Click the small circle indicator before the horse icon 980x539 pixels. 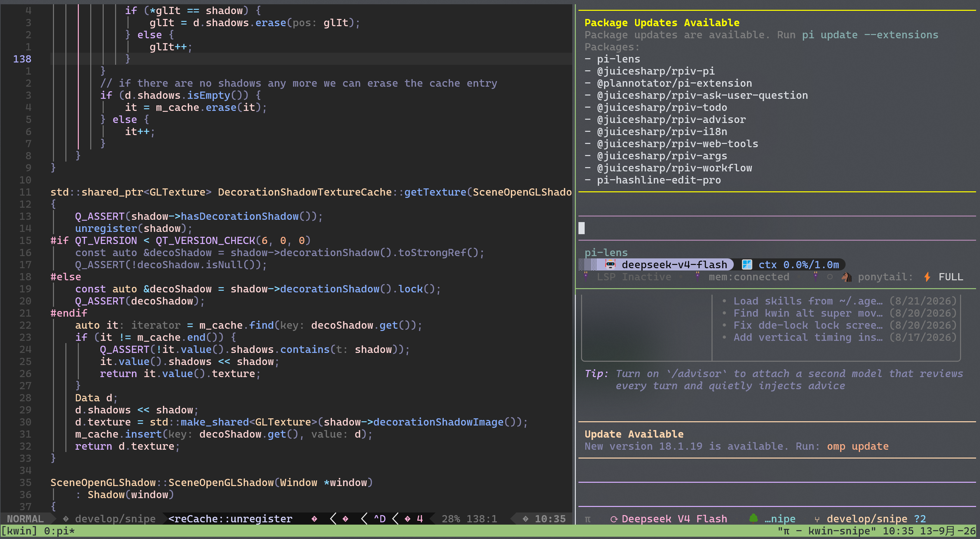pos(830,277)
